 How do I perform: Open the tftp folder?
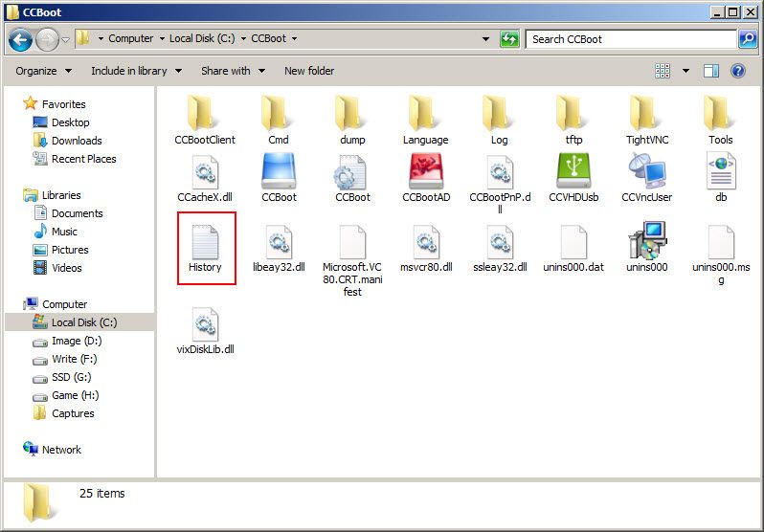click(573, 121)
